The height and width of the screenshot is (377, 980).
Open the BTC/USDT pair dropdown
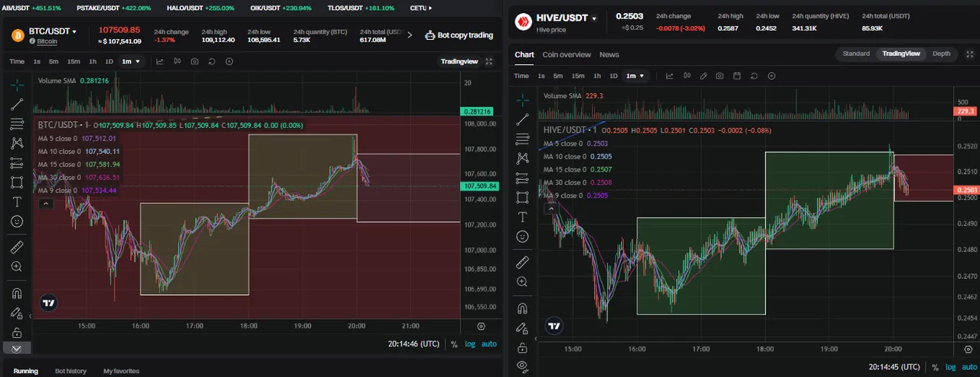click(53, 31)
